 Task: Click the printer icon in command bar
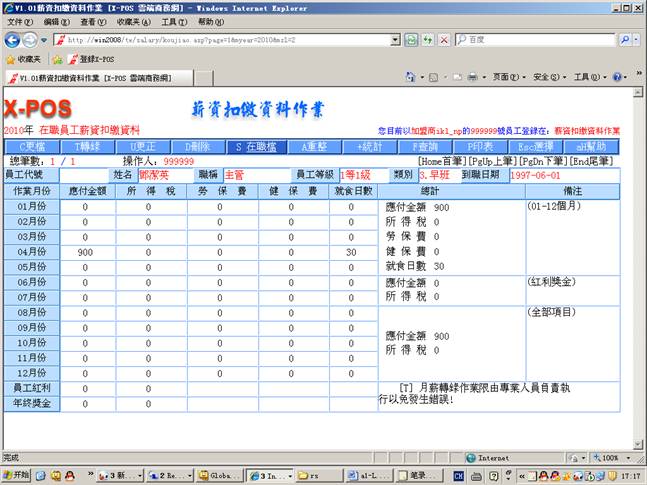(x=472, y=77)
